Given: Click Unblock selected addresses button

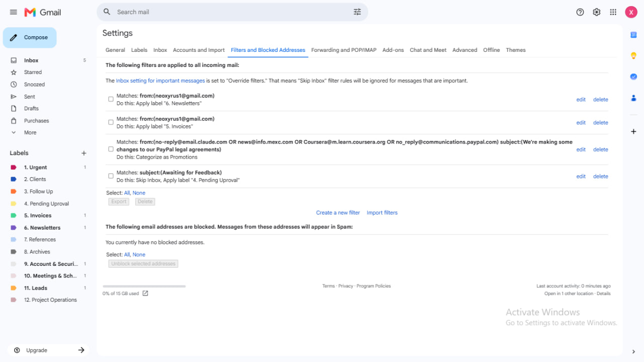Looking at the screenshot, I should coord(143,263).
